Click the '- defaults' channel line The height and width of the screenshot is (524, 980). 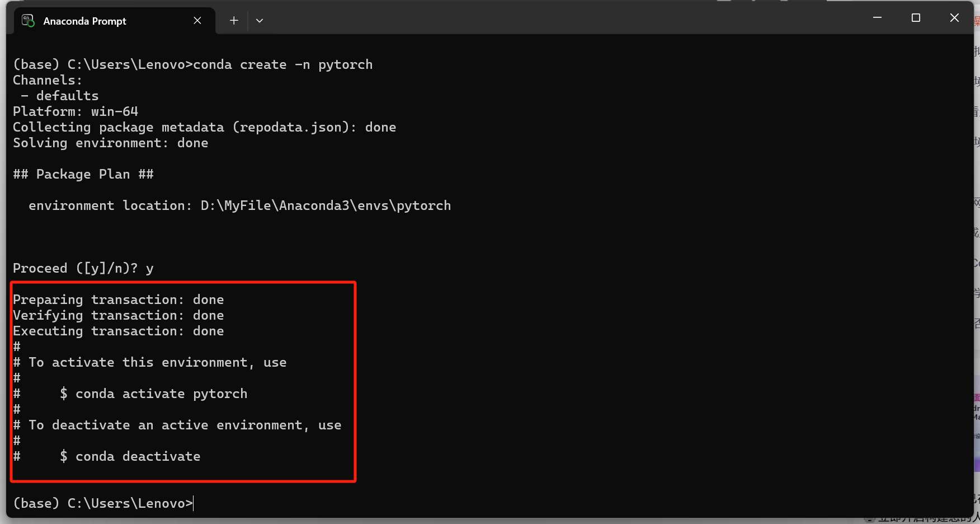(60, 96)
